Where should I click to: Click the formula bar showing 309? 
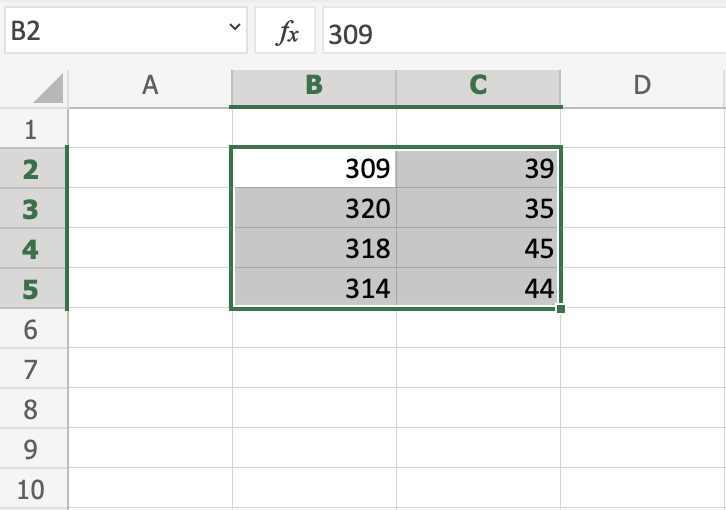pos(520,34)
